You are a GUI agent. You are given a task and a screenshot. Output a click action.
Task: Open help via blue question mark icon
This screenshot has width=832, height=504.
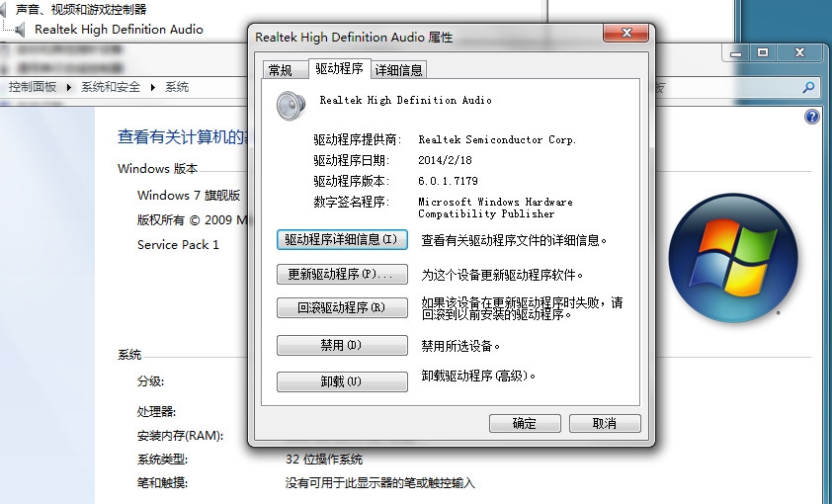(x=812, y=117)
